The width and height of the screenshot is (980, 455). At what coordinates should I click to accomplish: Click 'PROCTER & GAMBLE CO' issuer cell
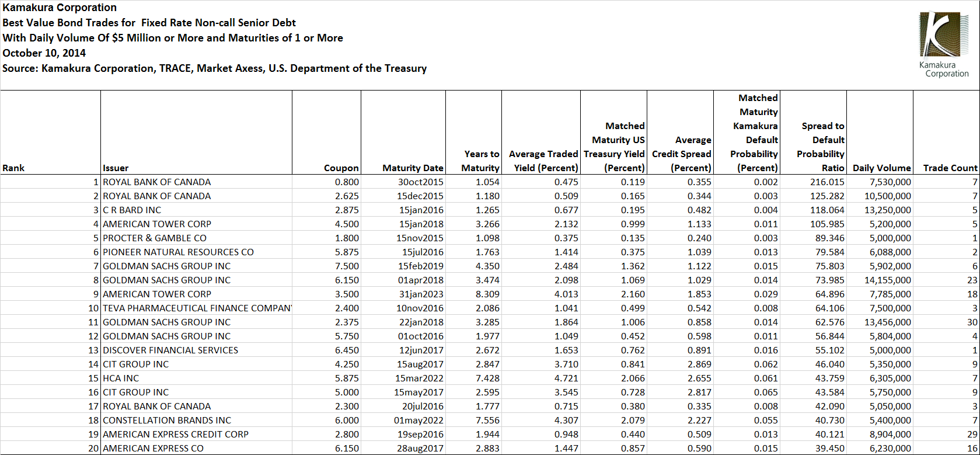click(x=155, y=238)
